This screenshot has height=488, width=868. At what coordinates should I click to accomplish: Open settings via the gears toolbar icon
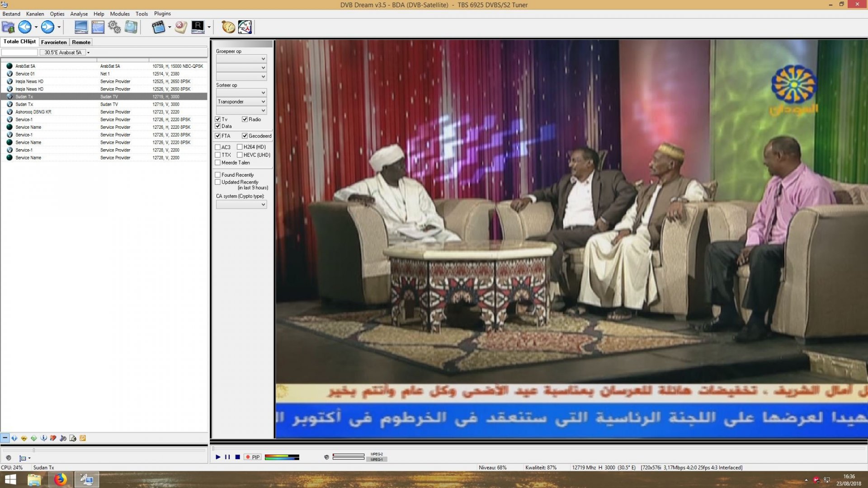click(114, 28)
